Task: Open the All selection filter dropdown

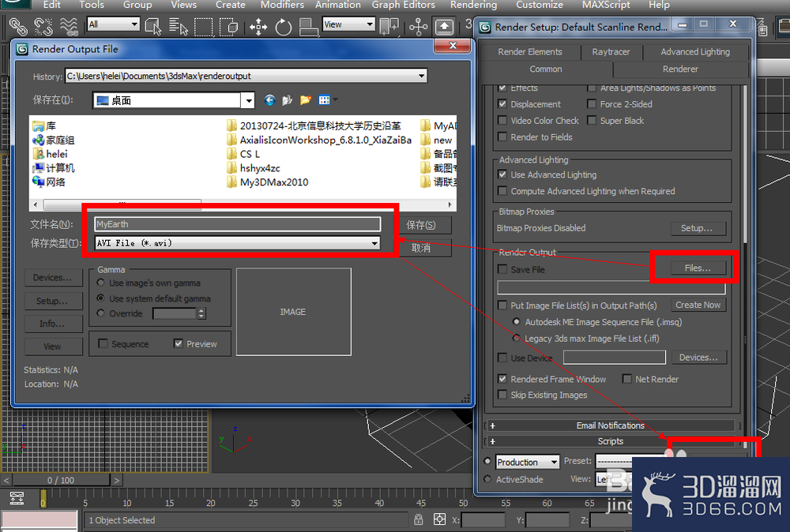Action: coord(134,24)
